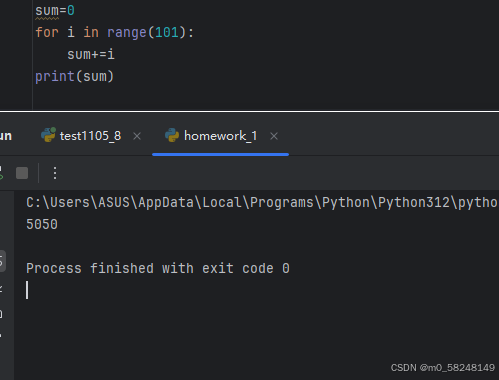Screen dimensions: 499x380
Task: Click the Python interpreter path output line
Action: click(262, 203)
